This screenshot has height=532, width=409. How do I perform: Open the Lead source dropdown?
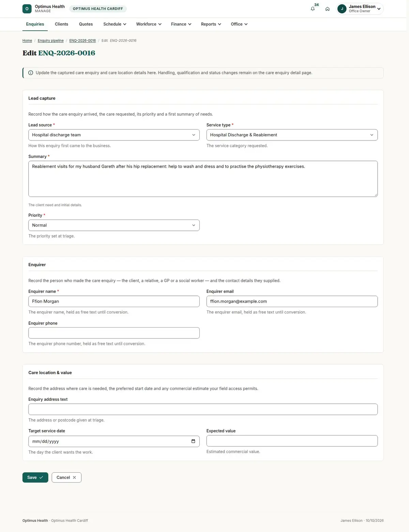click(x=114, y=135)
